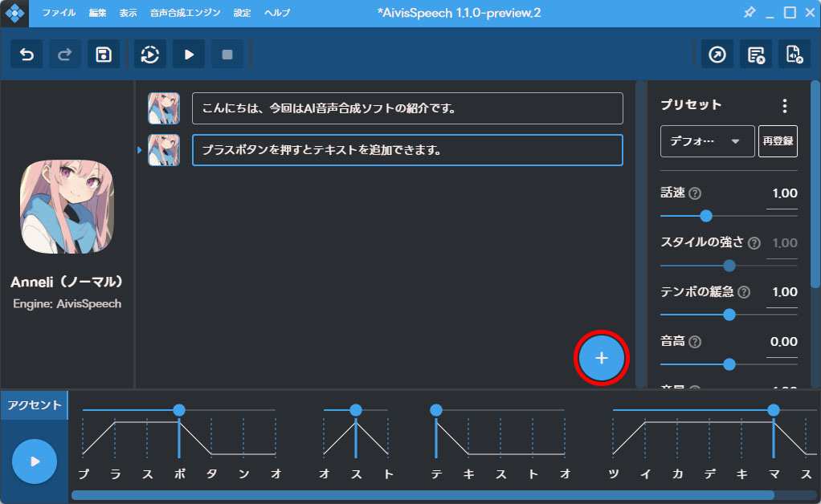The image size is (821, 504).
Task: Click the active-line arrow marker beside second line
Action: [139, 150]
